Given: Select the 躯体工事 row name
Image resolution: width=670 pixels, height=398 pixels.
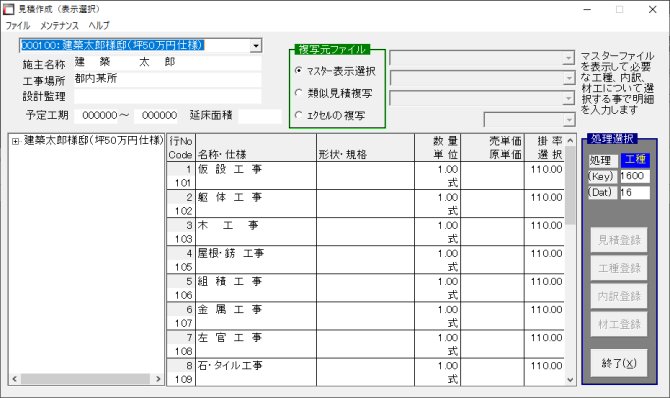Looking at the screenshot, I should (229, 197).
